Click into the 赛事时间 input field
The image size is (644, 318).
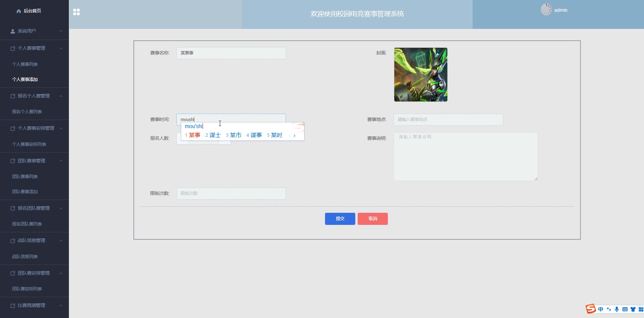point(231,120)
